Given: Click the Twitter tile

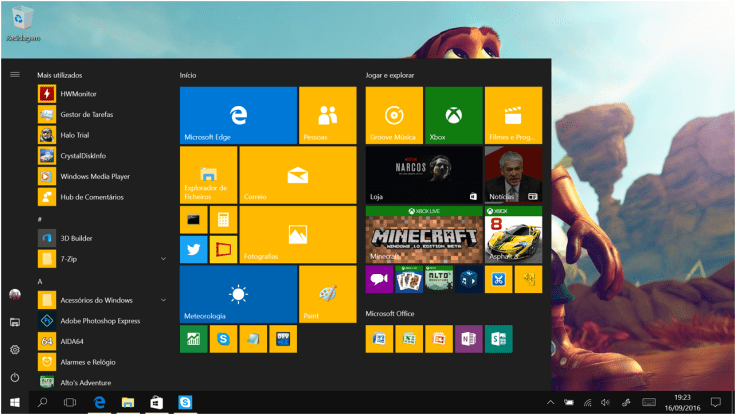Looking at the screenshot, I should 193,249.
